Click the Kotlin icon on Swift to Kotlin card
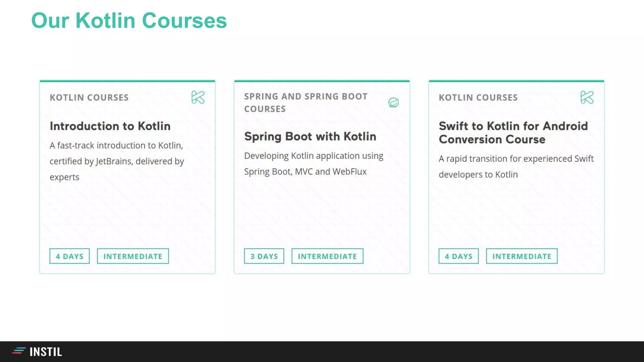This screenshot has width=644, height=362. 587,97
